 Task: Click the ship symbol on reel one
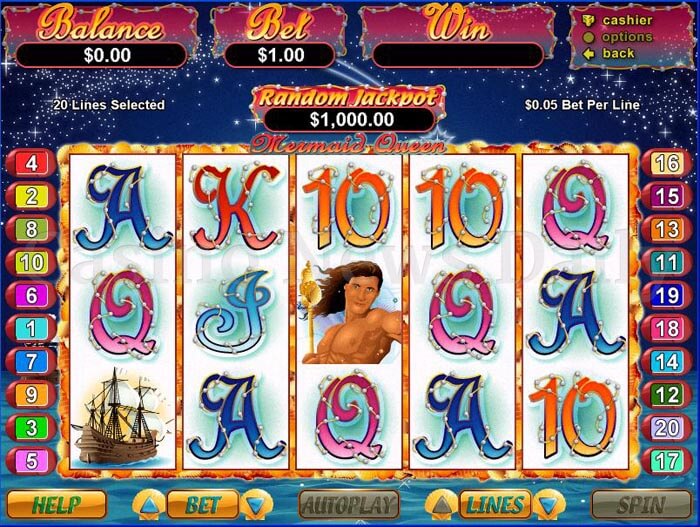pyautogui.click(x=122, y=416)
